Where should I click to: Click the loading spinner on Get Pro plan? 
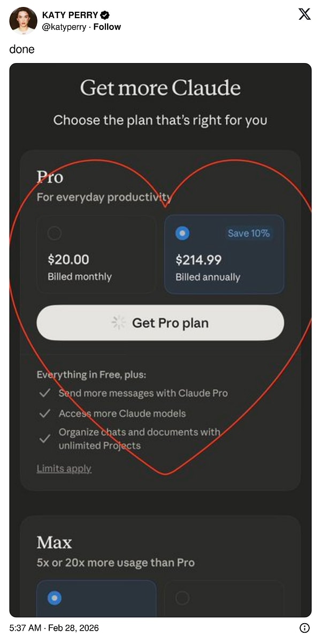[x=118, y=323]
